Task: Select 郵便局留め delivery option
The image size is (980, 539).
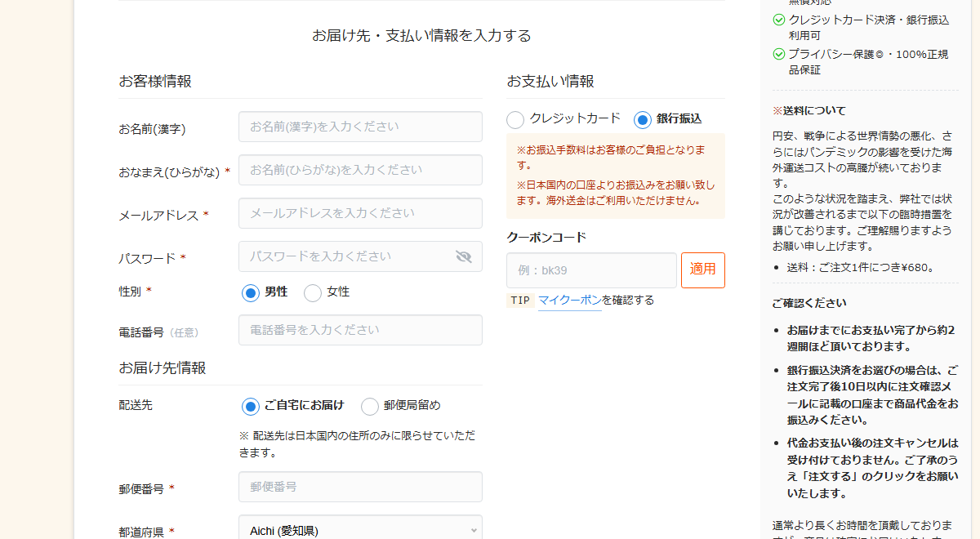Action: pyautogui.click(x=370, y=406)
